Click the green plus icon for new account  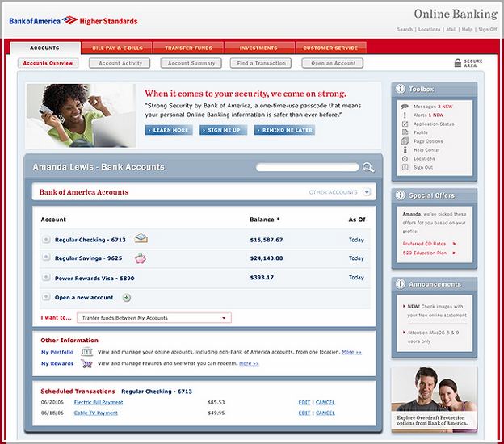tap(127, 298)
